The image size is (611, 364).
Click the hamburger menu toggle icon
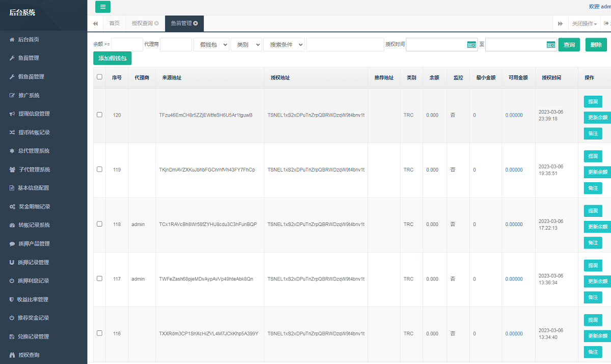point(103,7)
